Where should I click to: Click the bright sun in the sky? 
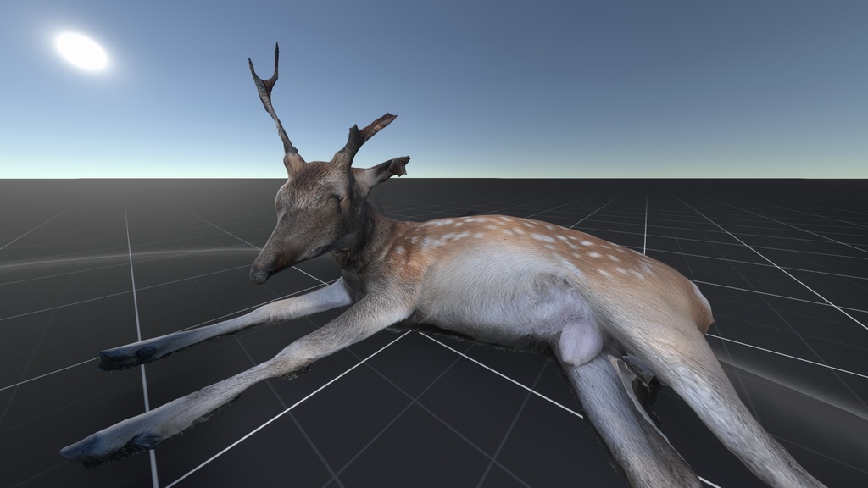point(82,52)
